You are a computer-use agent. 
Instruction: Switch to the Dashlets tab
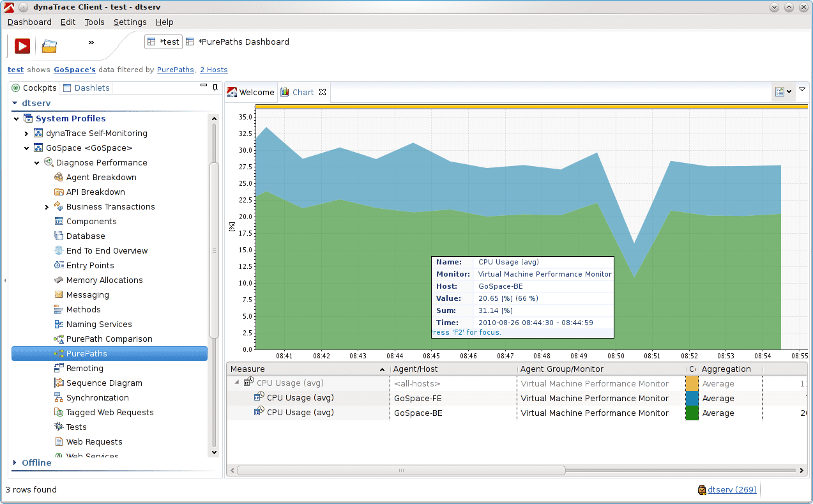(x=87, y=88)
